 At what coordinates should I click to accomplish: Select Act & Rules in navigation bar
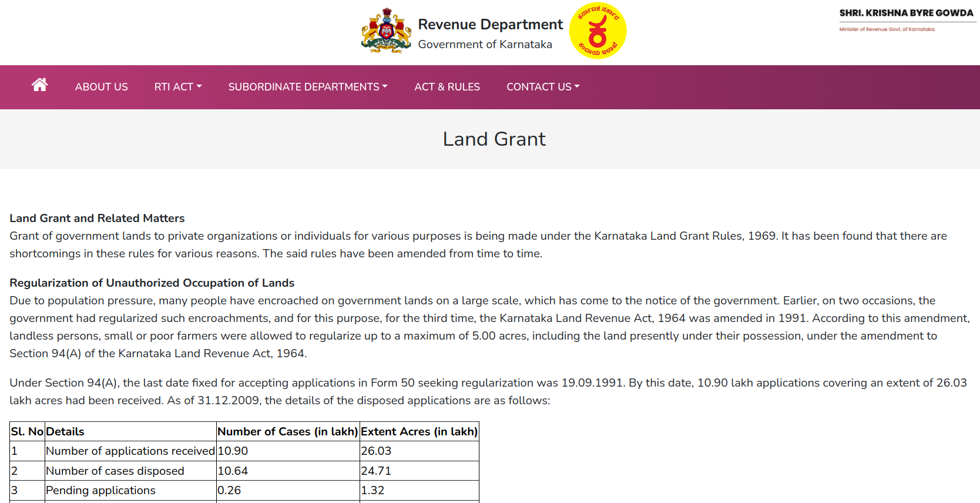point(447,87)
